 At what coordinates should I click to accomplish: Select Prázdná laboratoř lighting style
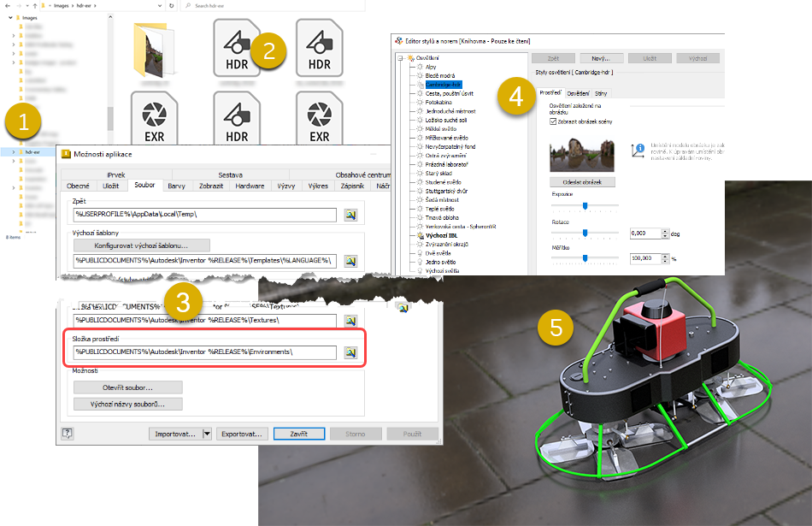click(x=446, y=164)
